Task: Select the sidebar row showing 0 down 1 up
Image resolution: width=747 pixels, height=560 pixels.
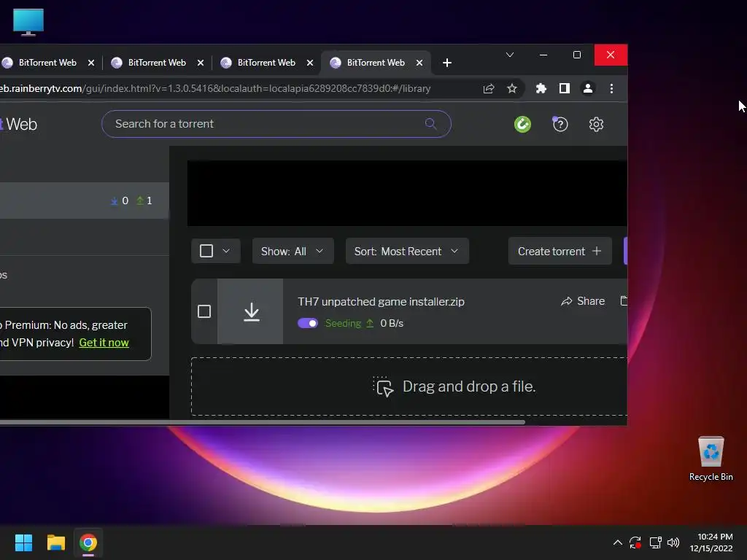Action: coord(85,201)
